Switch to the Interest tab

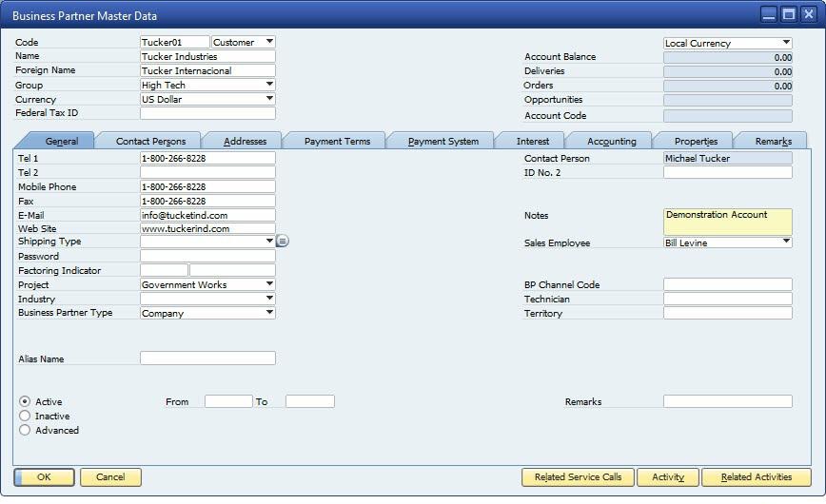pos(533,141)
